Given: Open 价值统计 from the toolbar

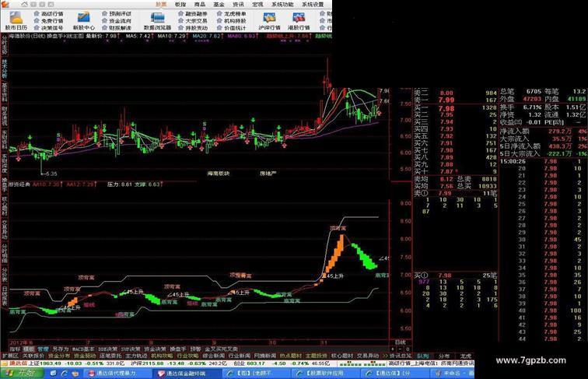Looking at the screenshot, I should click(232, 28).
